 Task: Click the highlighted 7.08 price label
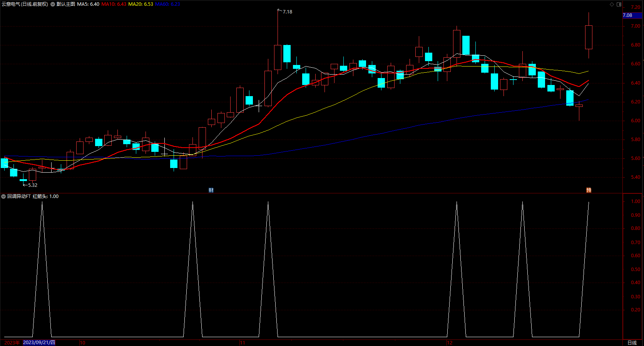point(632,15)
